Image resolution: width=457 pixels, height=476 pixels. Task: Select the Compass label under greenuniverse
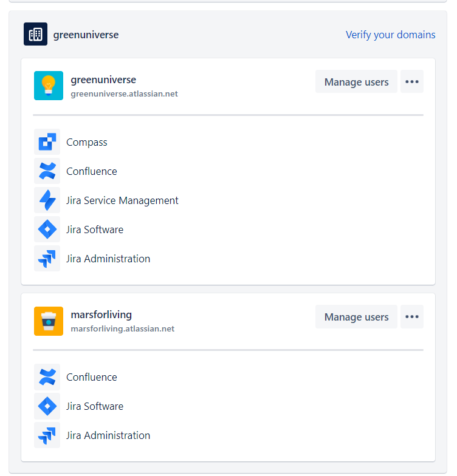pos(86,142)
